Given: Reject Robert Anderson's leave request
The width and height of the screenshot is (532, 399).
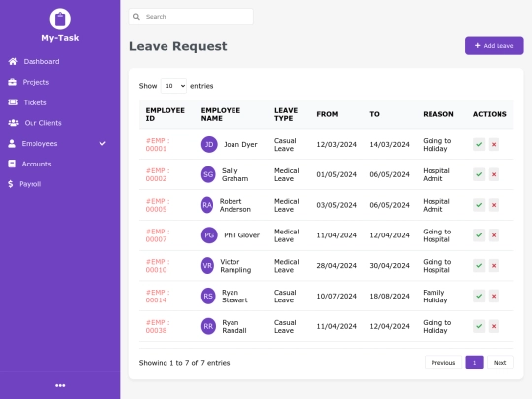Looking at the screenshot, I should coord(494,205).
